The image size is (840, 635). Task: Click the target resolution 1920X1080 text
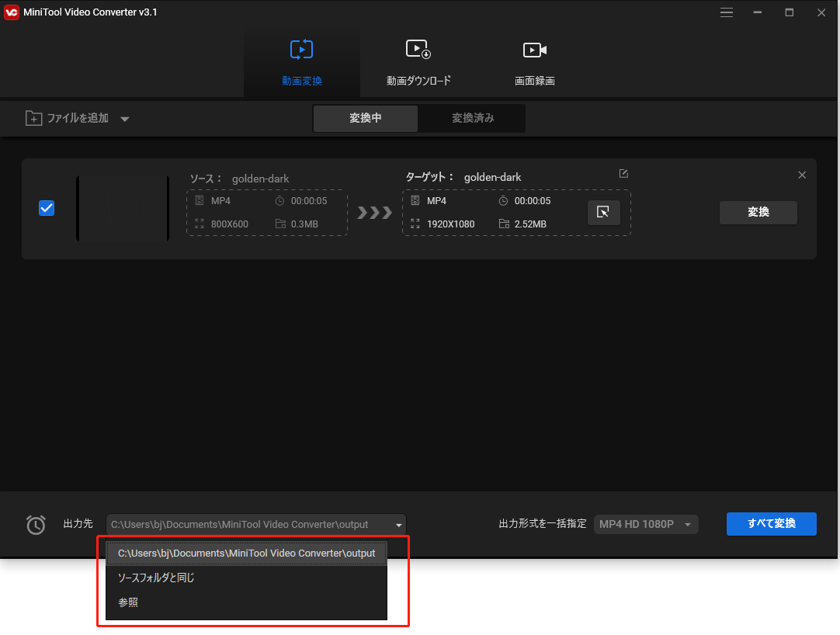[450, 224]
